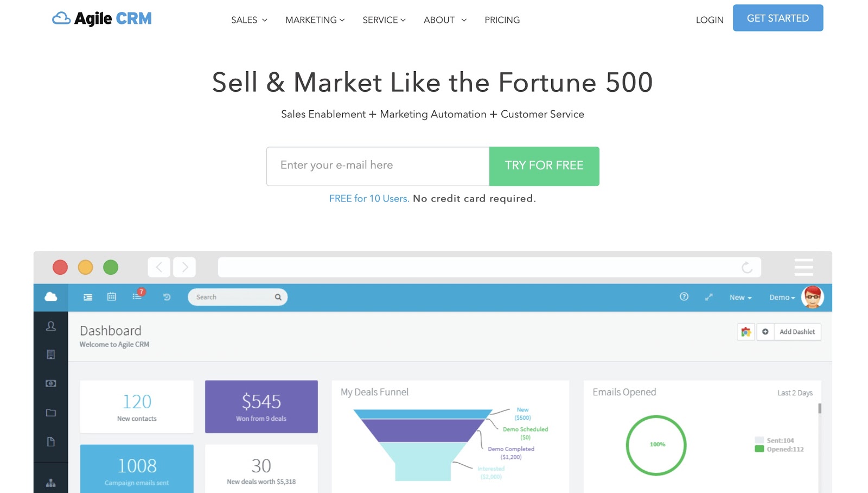This screenshot has height=493, width=868.
Task: Click the contacts person icon in sidebar
Action: tap(51, 326)
